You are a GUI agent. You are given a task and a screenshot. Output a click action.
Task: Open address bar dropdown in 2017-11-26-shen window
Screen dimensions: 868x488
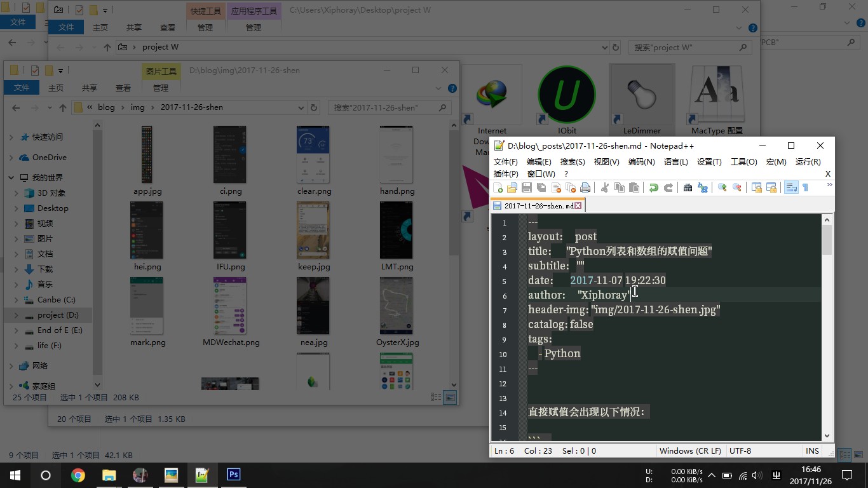coord(302,108)
